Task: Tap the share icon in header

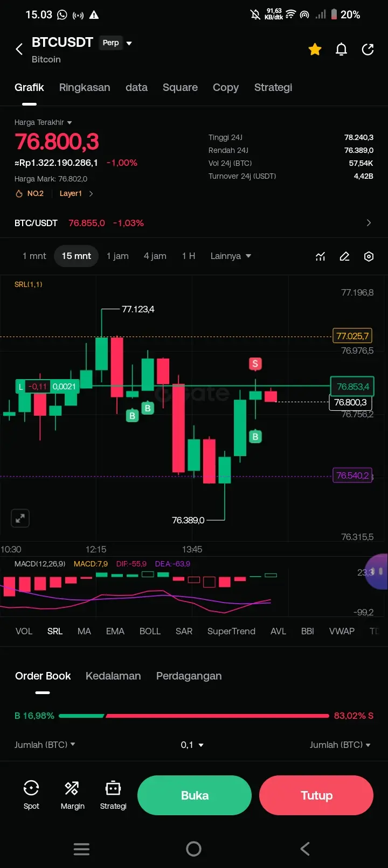Action: [x=368, y=50]
